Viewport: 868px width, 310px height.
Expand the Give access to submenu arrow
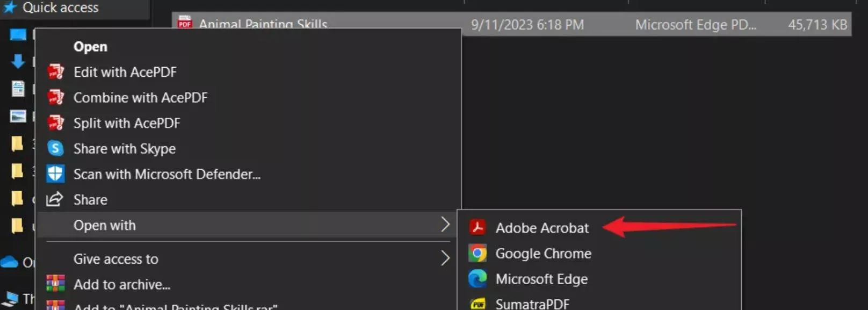pyautogui.click(x=446, y=258)
